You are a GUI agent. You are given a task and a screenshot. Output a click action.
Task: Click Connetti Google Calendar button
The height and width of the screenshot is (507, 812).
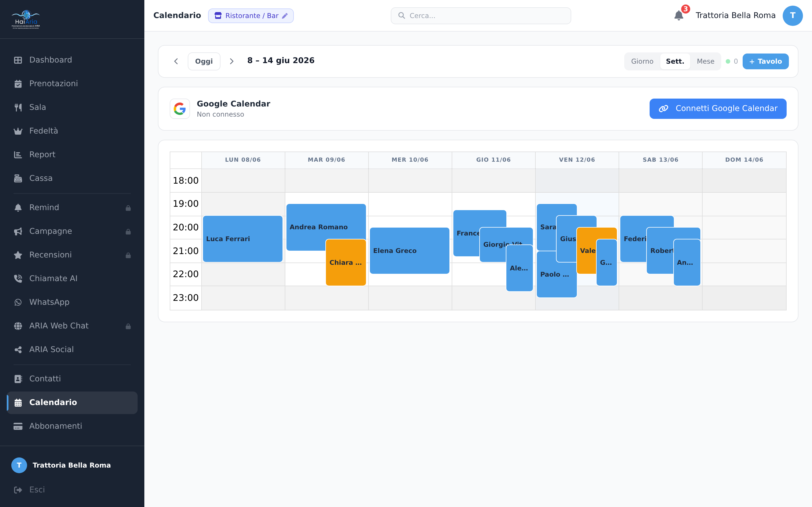pos(718,109)
